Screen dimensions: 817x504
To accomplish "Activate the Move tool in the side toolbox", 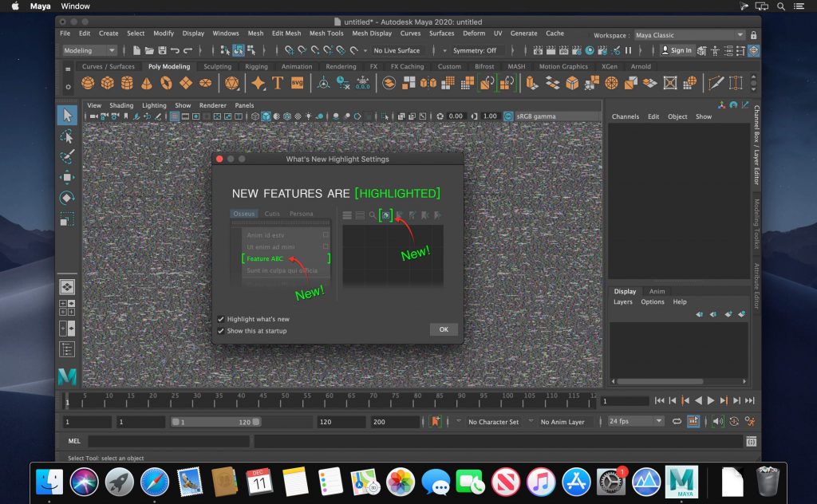I will pos(68,179).
